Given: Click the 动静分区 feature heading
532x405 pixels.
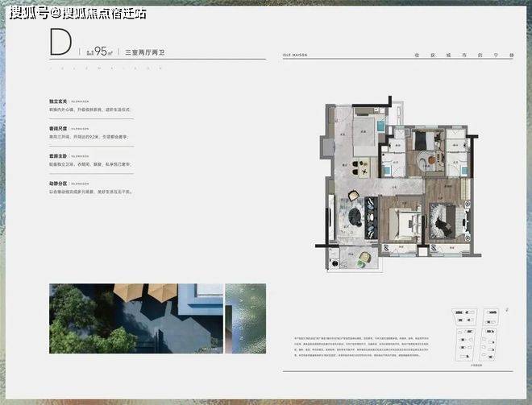Looking at the screenshot, I should pyautogui.click(x=58, y=184).
